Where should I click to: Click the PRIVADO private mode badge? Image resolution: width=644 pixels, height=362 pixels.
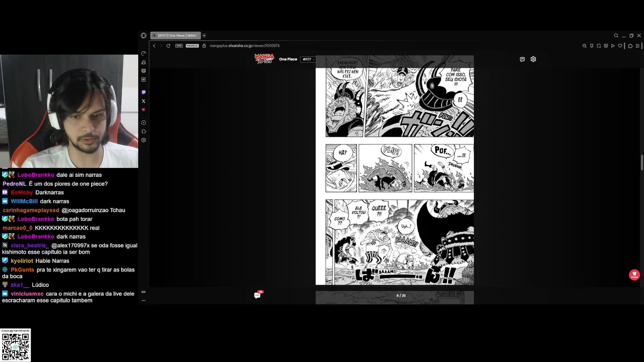click(192, 46)
